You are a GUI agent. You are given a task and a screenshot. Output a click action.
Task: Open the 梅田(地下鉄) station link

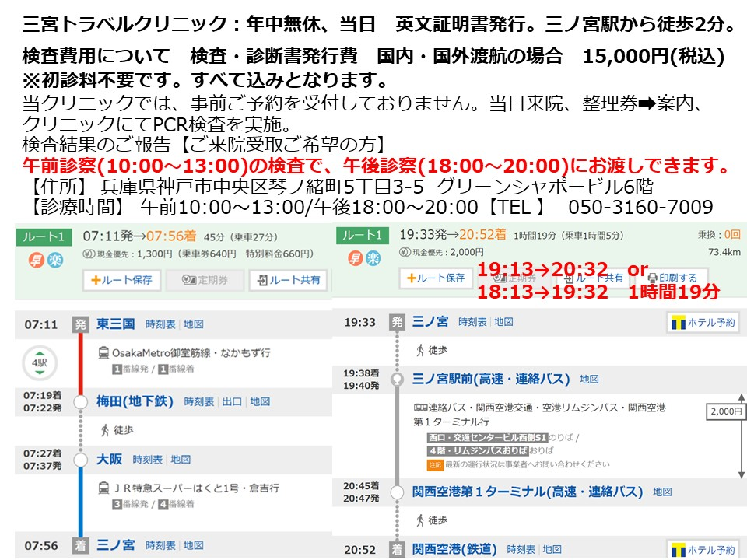click(x=135, y=401)
